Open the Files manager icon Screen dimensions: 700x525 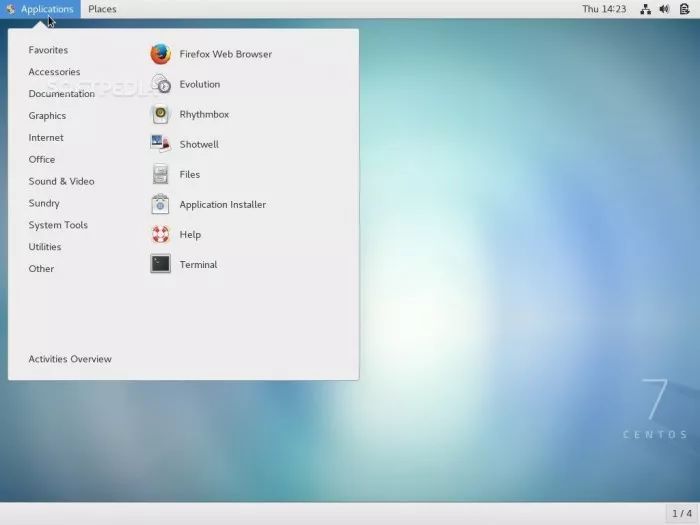[x=160, y=174]
